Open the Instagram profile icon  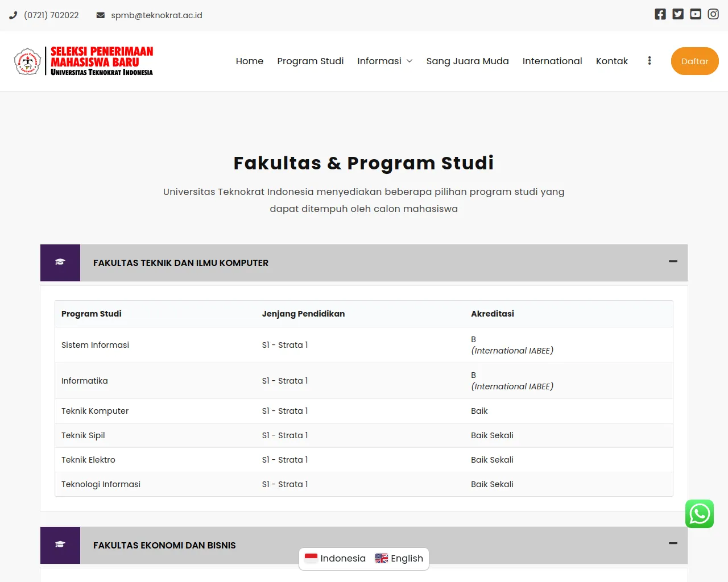[x=713, y=14]
